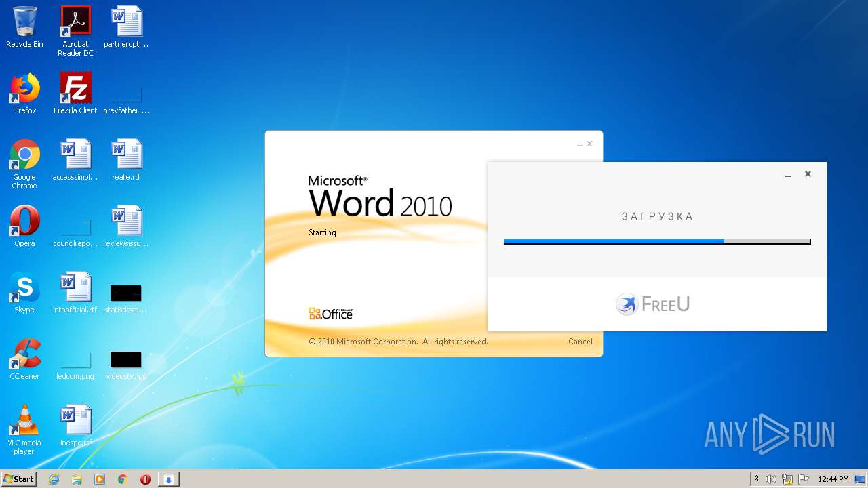Click the FreeU logo

[653, 304]
